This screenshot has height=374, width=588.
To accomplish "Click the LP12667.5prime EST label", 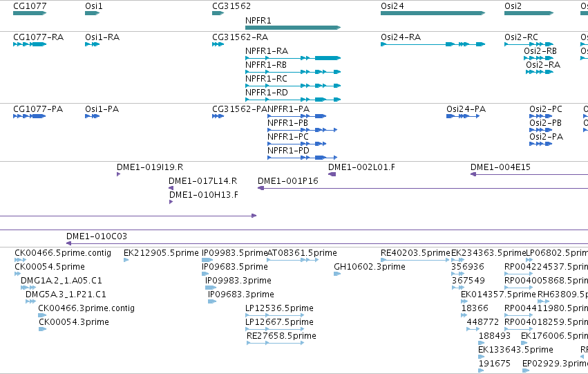I will click(279, 322).
